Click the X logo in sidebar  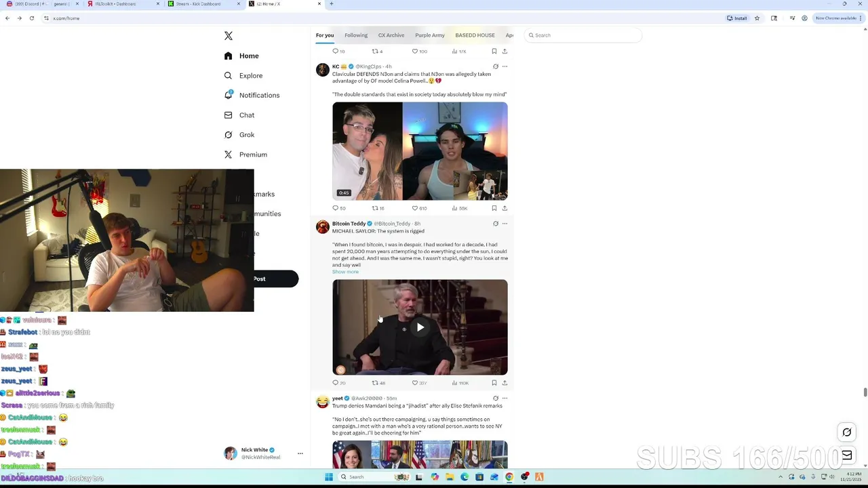point(229,36)
